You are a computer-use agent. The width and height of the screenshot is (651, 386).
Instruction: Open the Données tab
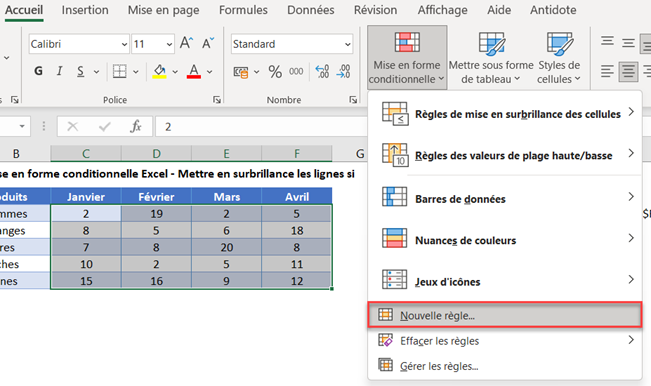(311, 10)
